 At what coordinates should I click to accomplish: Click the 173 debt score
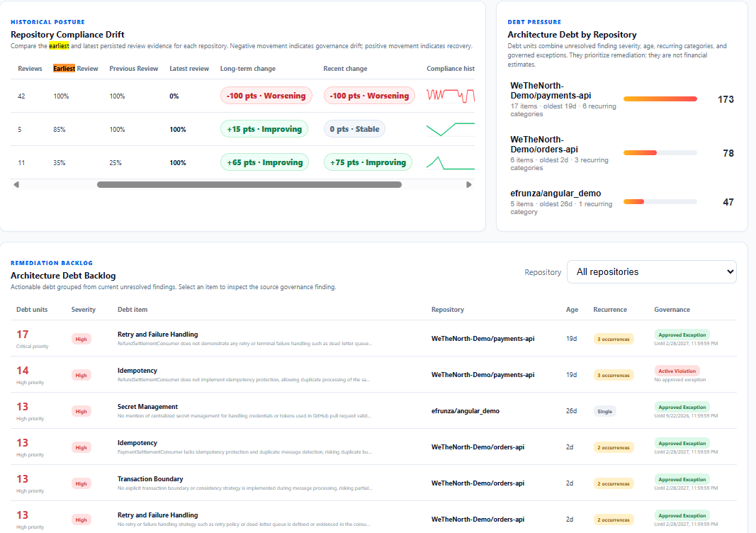click(726, 99)
